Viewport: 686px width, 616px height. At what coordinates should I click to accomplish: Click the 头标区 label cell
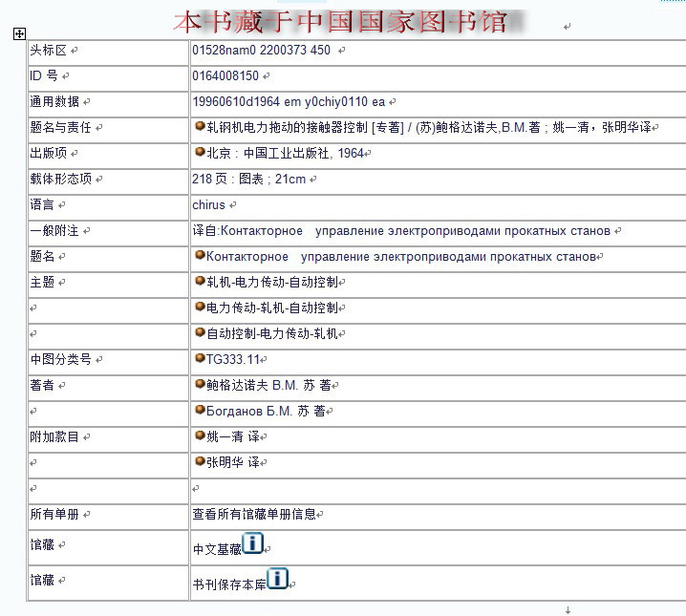coord(109,53)
